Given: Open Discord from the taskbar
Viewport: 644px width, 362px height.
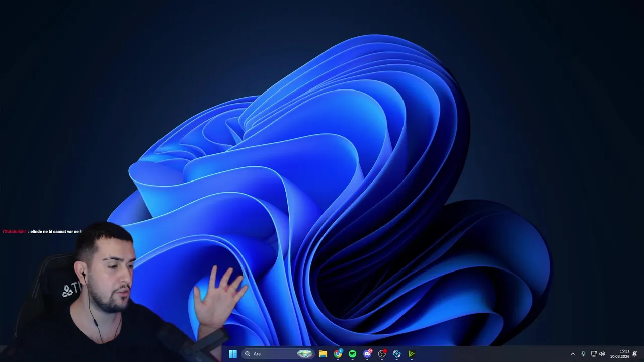Looking at the screenshot, I should (367, 354).
